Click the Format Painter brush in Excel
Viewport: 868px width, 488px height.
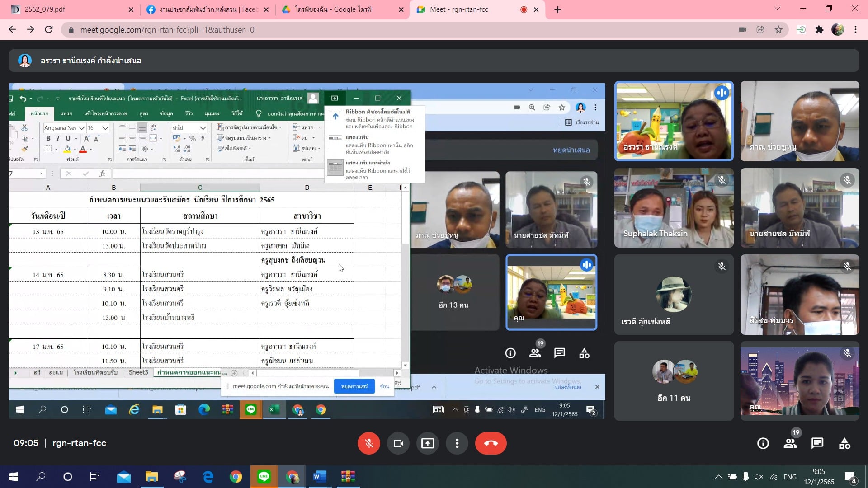pos(24,149)
